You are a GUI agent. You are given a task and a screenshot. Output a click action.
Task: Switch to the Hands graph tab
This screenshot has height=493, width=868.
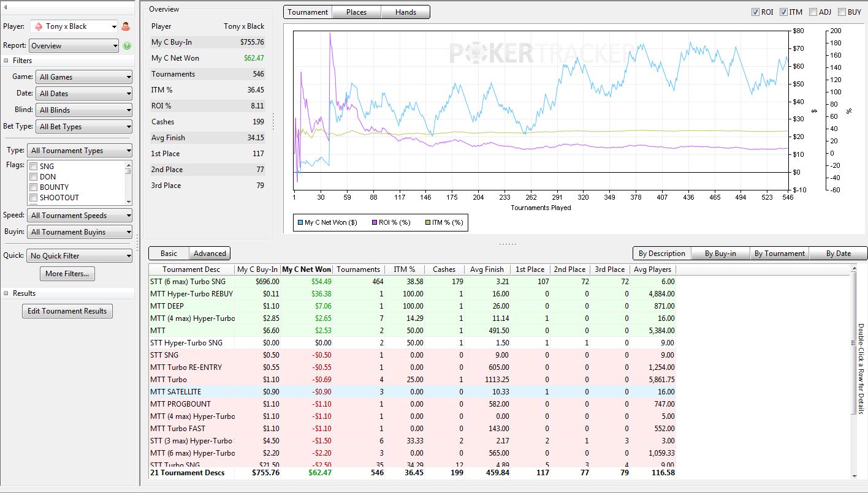click(x=406, y=12)
